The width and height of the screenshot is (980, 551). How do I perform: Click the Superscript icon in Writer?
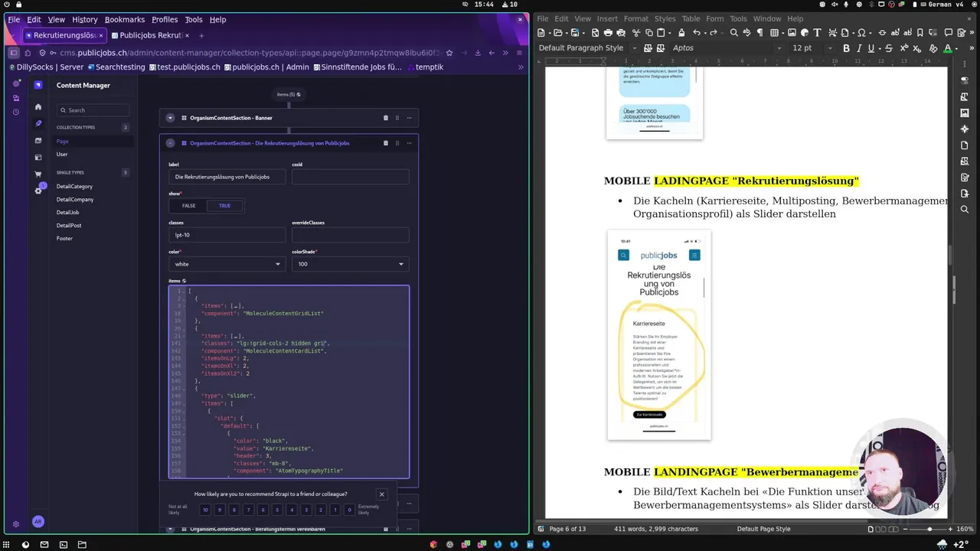(x=903, y=48)
